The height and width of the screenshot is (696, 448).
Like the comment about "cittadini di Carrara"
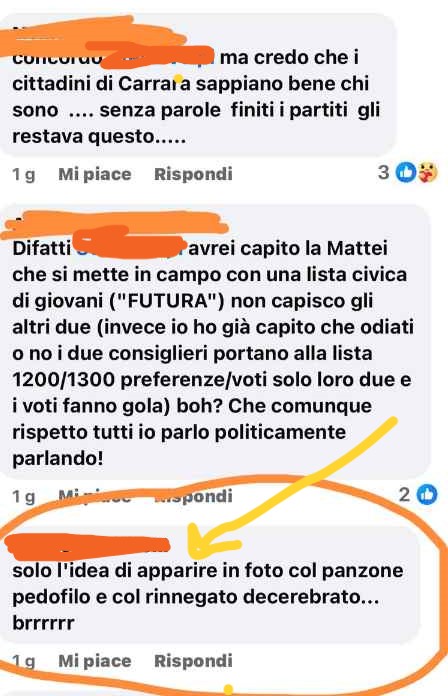click(x=95, y=174)
